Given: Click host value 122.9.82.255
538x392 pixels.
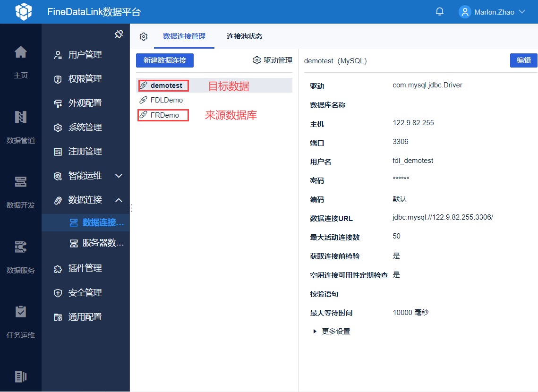Looking at the screenshot, I should [x=413, y=123].
